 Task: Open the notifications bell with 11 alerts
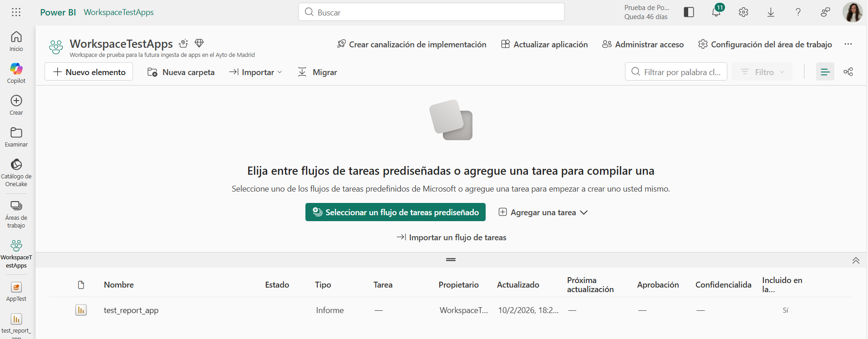tap(716, 12)
